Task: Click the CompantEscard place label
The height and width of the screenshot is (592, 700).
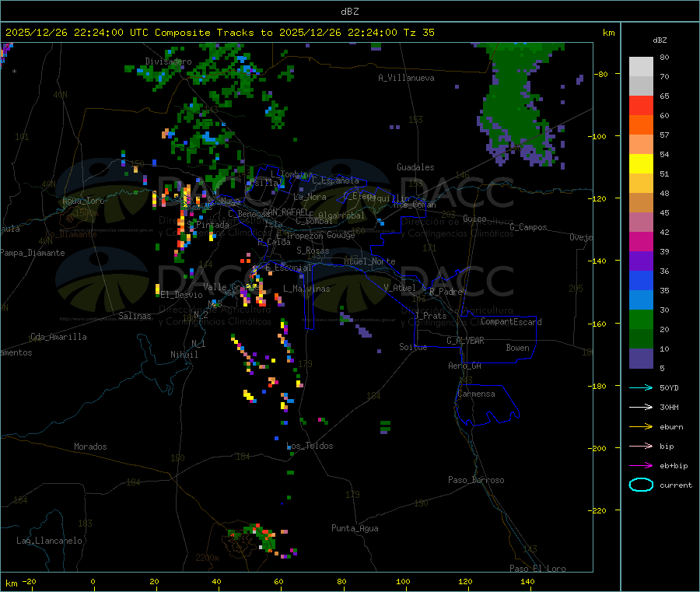Action: (511, 321)
